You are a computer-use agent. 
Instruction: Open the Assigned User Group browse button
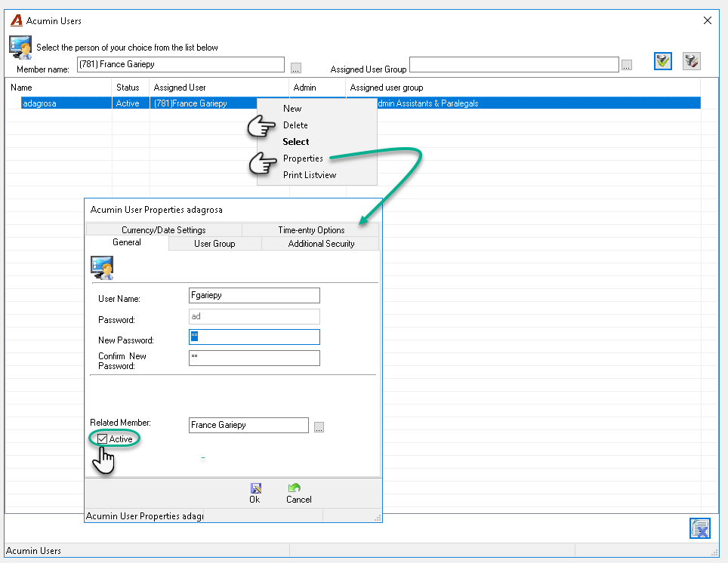tap(627, 65)
